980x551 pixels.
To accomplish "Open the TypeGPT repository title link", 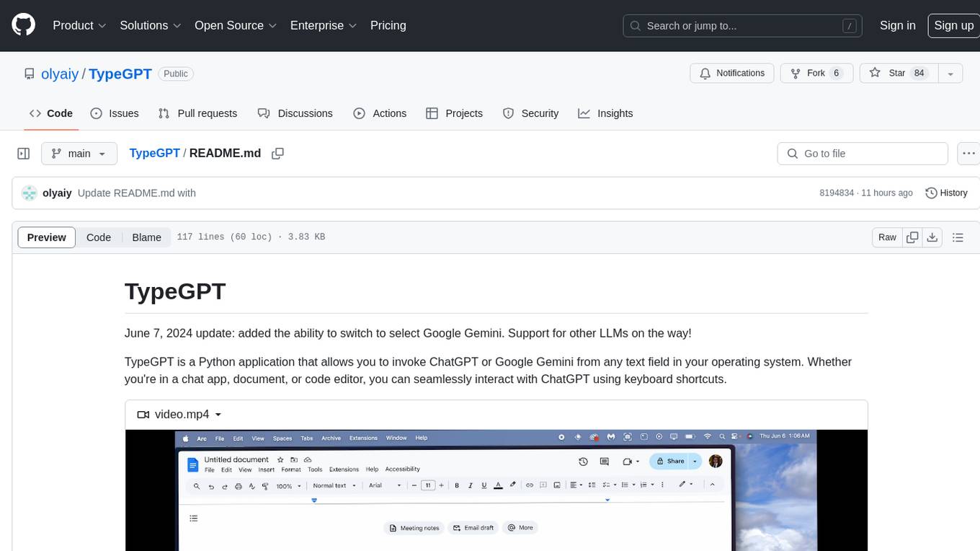I will pos(120,74).
